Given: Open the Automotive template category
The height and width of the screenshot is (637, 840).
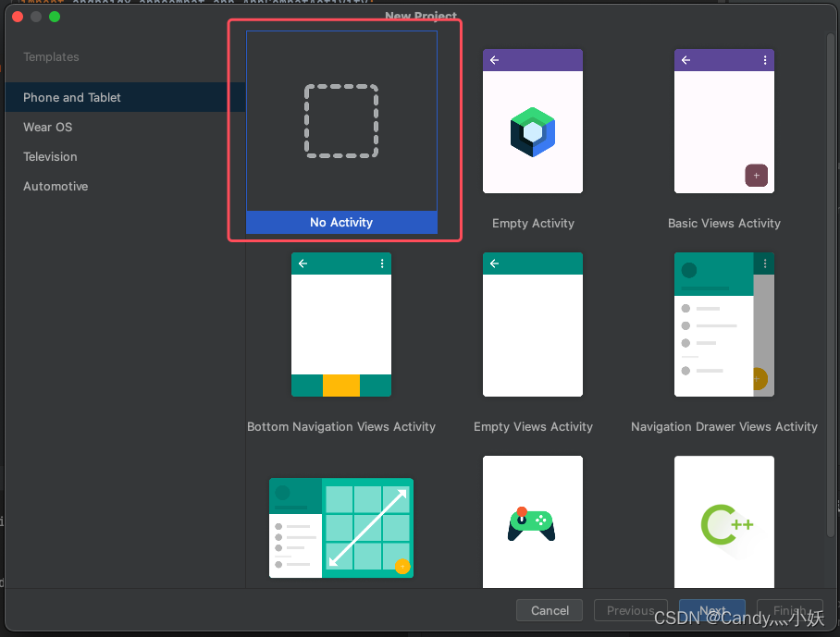Looking at the screenshot, I should (56, 186).
